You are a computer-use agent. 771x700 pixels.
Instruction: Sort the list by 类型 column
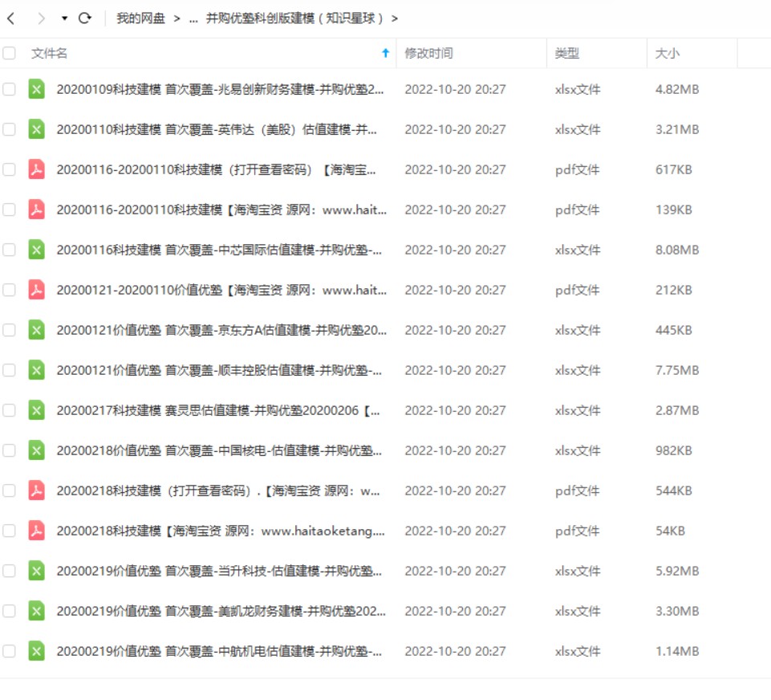(567, 53)
